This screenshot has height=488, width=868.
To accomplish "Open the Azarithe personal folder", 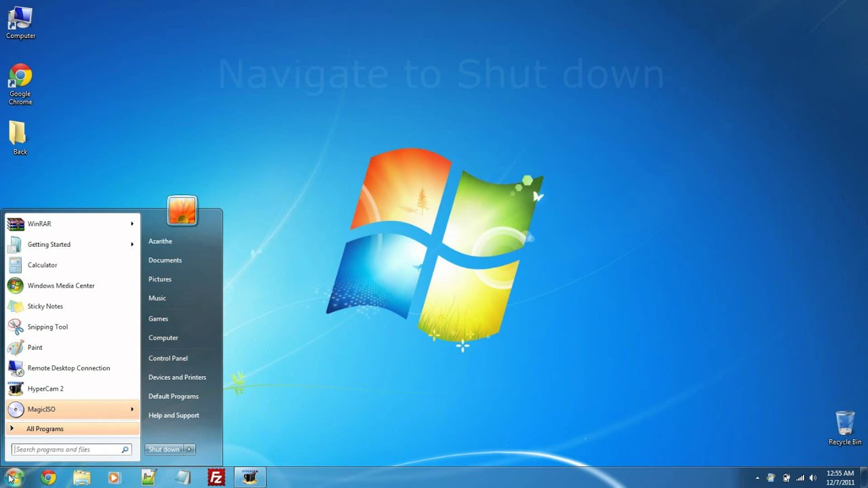I will coord(161,241).
